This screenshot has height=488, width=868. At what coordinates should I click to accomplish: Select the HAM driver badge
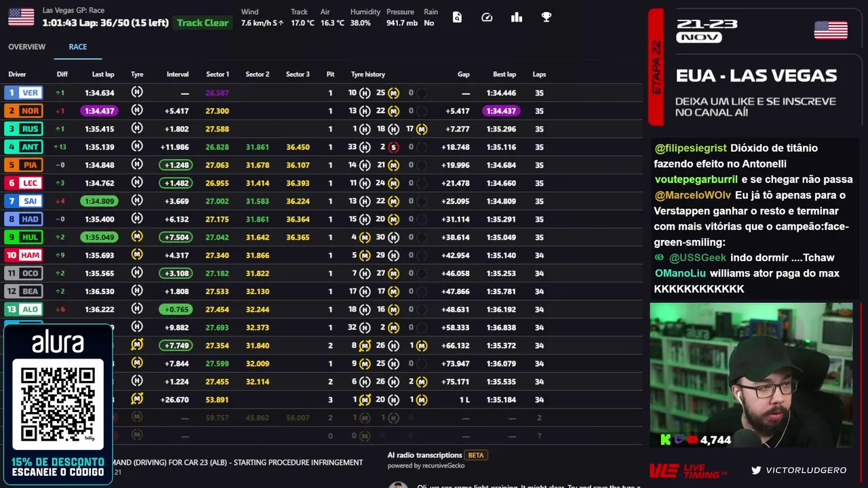[23, 255]
